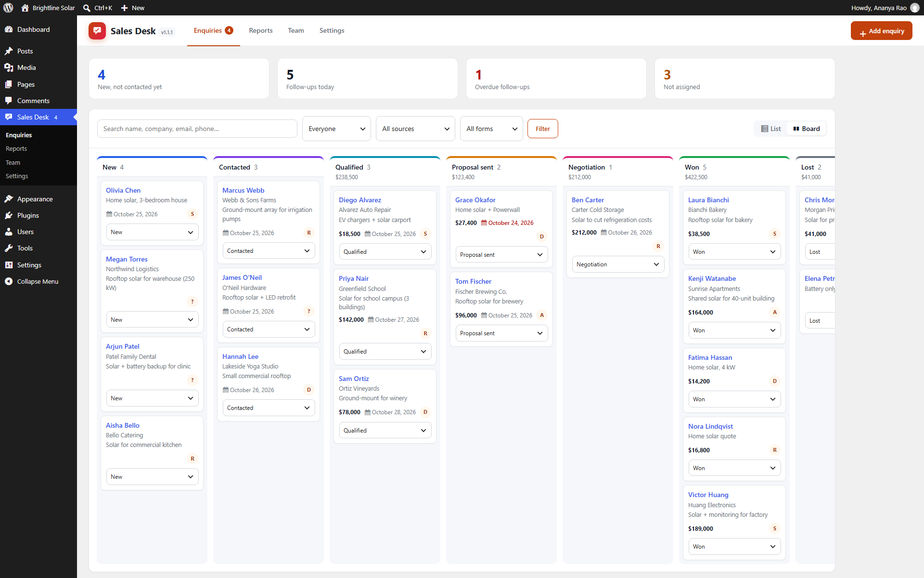924x578 pixels.
Task: Click the Sales Desk red logo icon
Action: click(x=97, y=31)
